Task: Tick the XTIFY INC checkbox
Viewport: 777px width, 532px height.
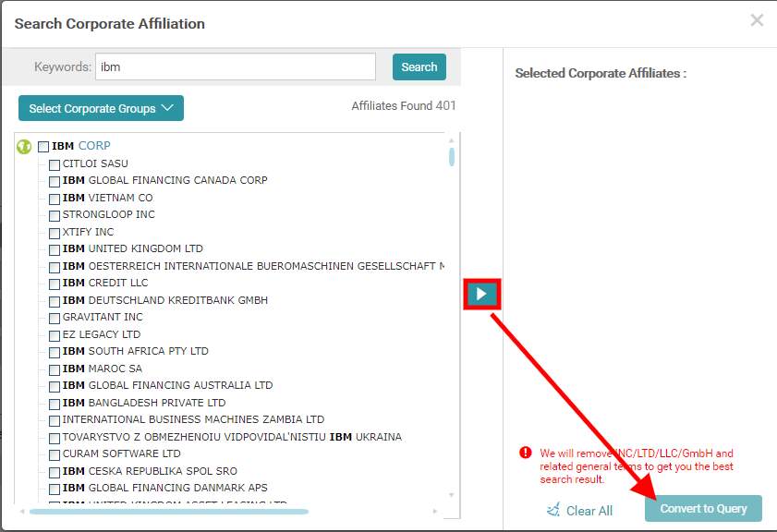Action: [x=55, y=234]
